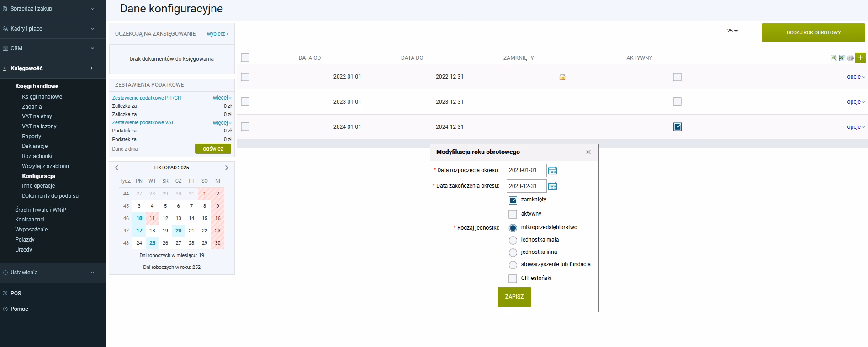
Task: Open the 25 rows-per-page dropdown
Action: (729, 31)
